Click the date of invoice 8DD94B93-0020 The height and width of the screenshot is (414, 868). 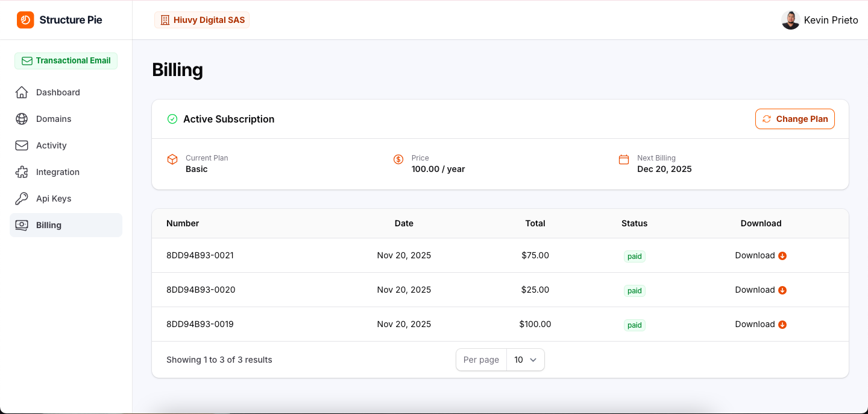tap(404, 290)
